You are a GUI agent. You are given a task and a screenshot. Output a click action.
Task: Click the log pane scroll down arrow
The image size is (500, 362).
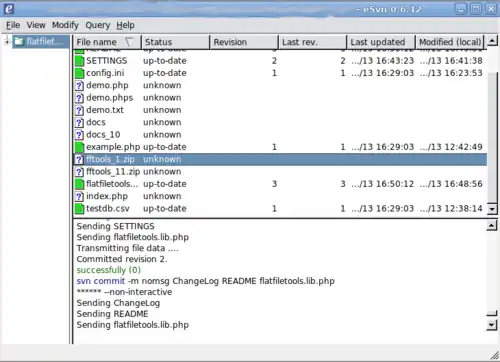(491, 325)
